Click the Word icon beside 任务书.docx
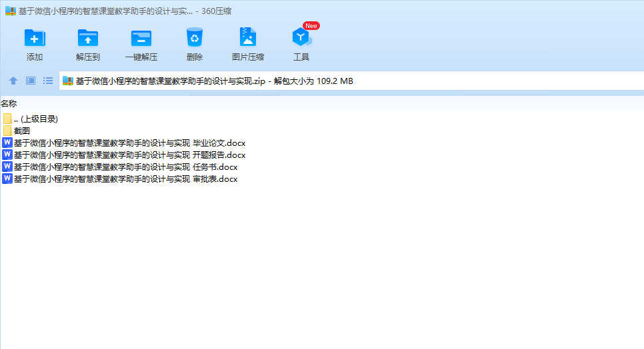 (x=7, y=167)
